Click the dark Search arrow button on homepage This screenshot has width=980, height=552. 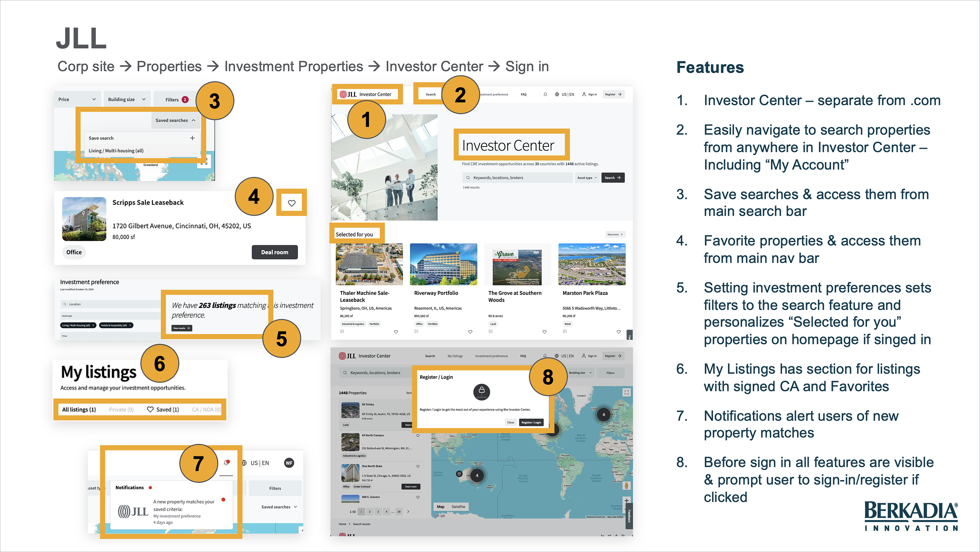(612, 178)
